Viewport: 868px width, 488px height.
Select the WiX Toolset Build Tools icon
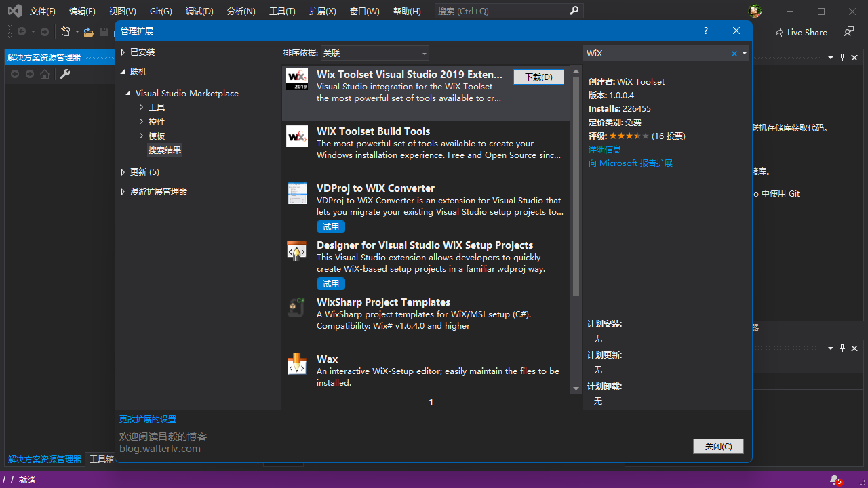click(297, 136)
